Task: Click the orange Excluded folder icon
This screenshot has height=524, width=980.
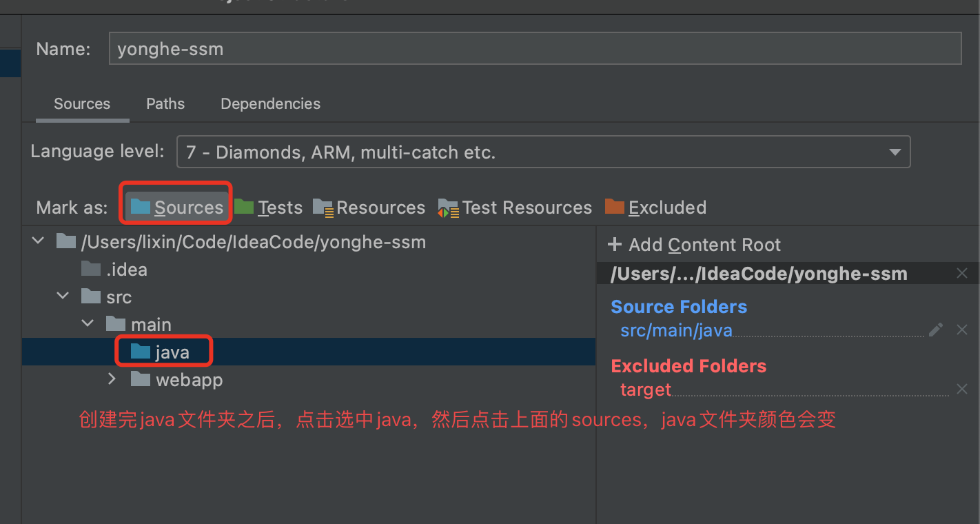Action: (614, 207)
